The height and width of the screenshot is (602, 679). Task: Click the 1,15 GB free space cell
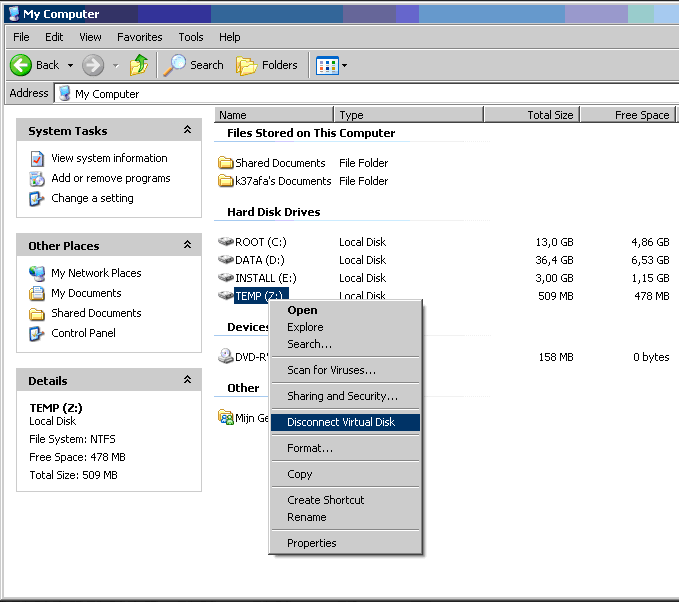click(650, 278)
